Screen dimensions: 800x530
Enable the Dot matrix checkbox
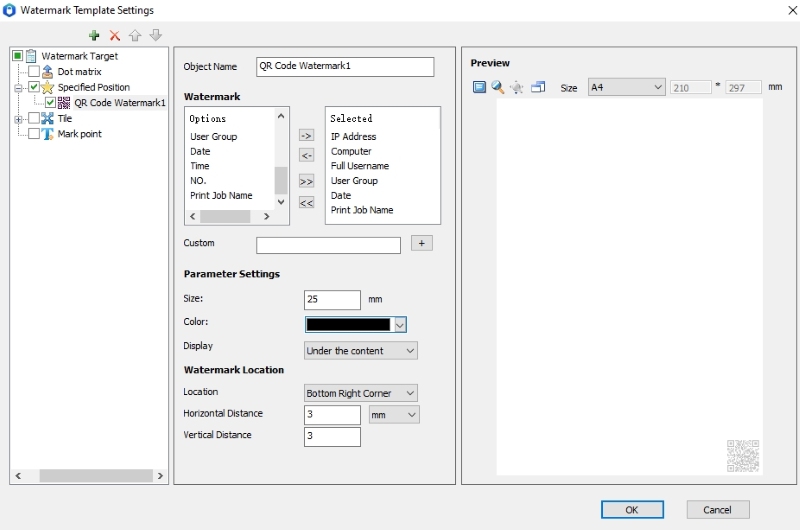click(34, 72)
